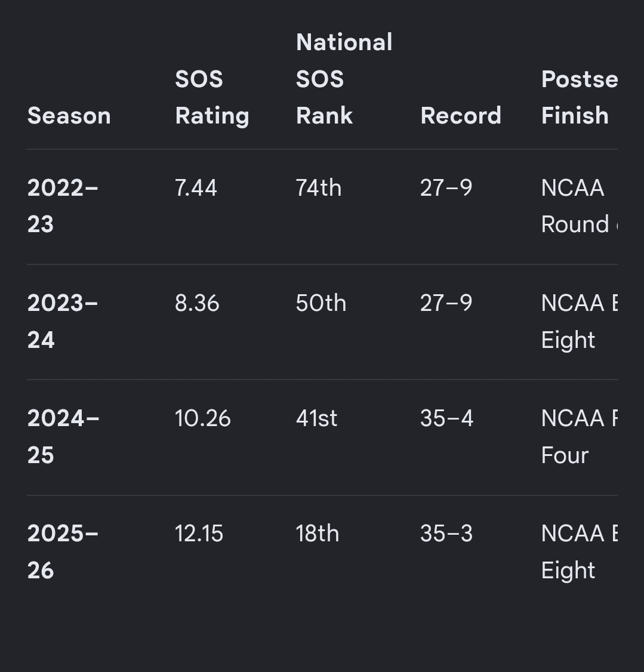The image size is (644, 672).
Task: Click the 8.36 SOS rating cell
Action: pos(197,303)
